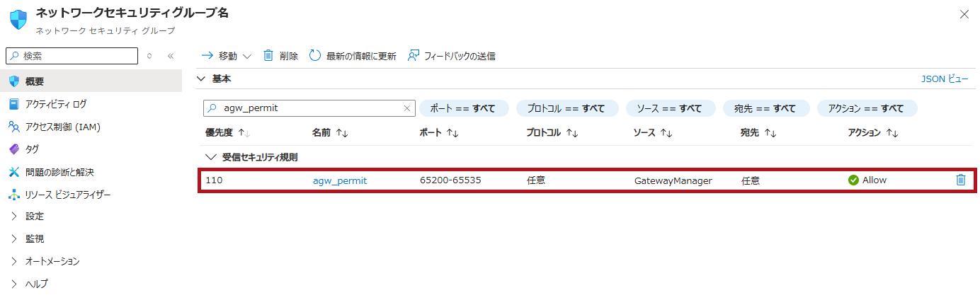Open JSON ビュー link
980x300 pixels.
point(944,79)
